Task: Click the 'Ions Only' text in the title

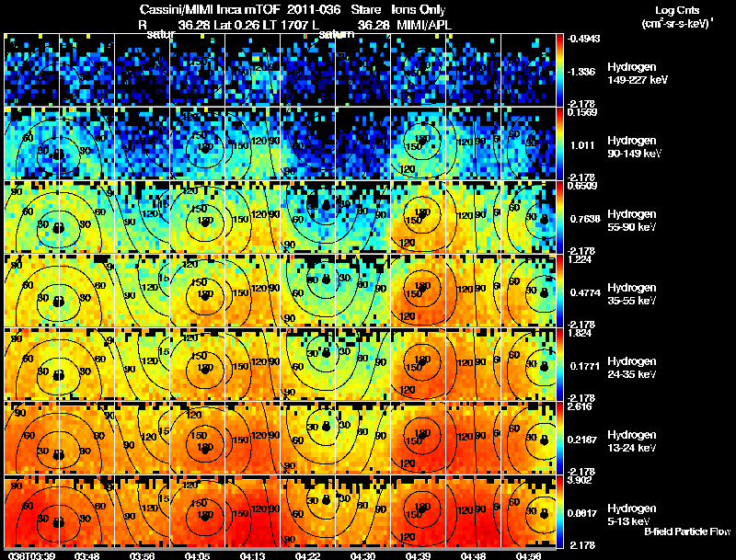Action: (x=419, y=9)
